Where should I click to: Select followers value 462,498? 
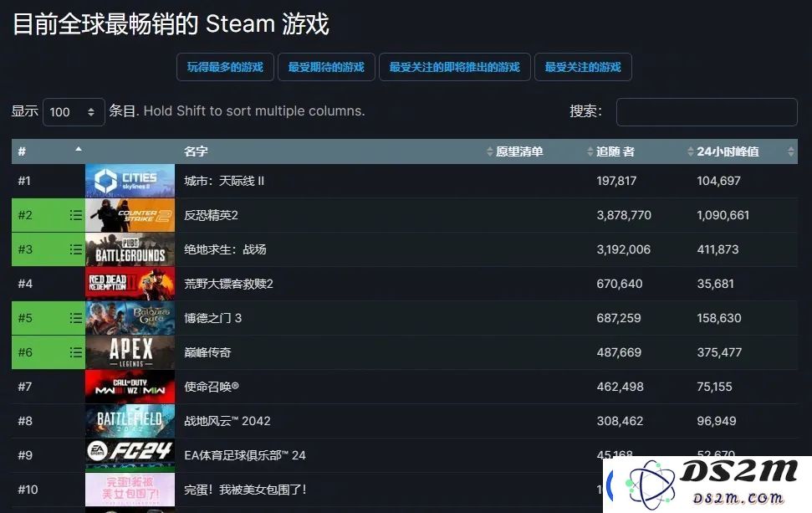point(620,387)
